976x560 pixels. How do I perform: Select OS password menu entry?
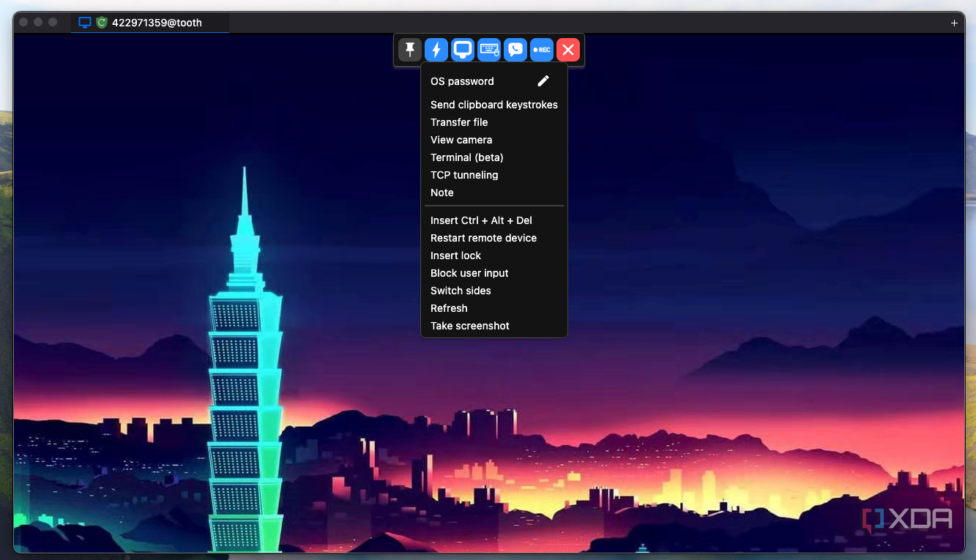(462, 81)
